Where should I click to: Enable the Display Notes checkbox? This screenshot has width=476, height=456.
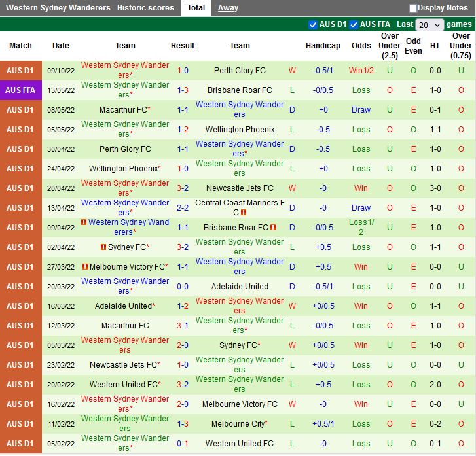coord(412,9)
